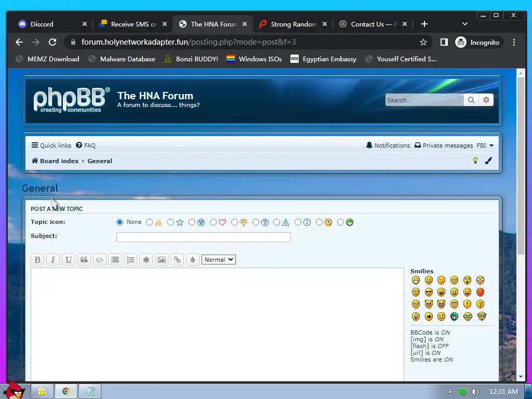Insert the lightbulb idea smiley
This screenshot has width=532, height=399.
pyautogui.click(x=416, y=316)
